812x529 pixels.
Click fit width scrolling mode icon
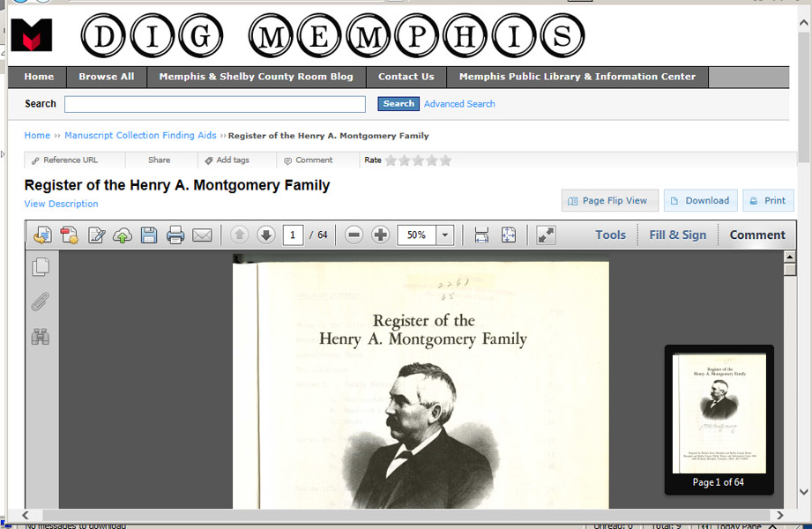click(x=481, y=235)
